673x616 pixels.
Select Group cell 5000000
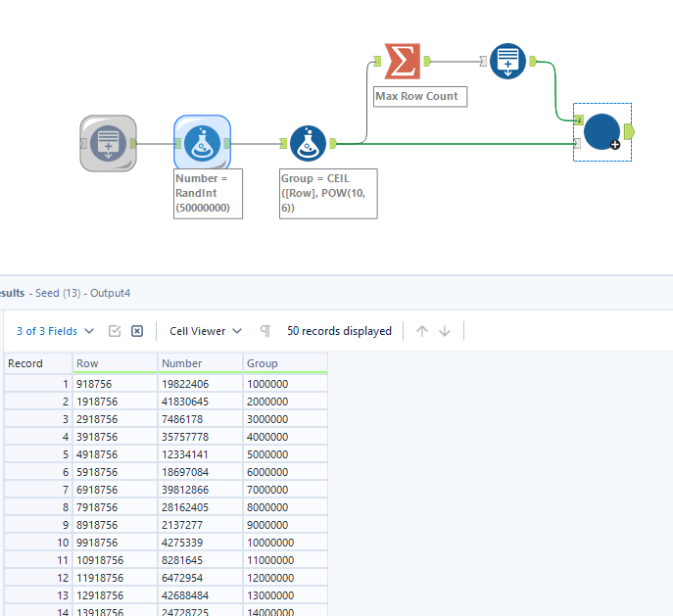click(285, 454)
